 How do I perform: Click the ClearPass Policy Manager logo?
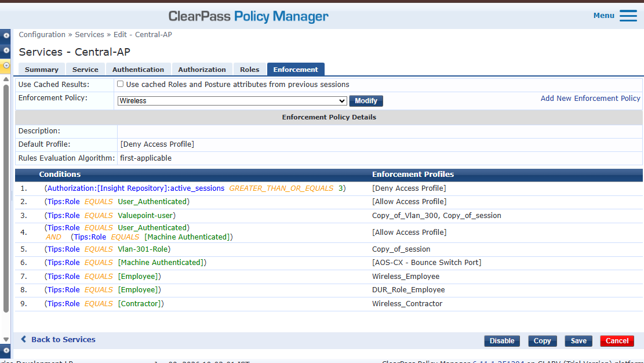tap(248, 16)
